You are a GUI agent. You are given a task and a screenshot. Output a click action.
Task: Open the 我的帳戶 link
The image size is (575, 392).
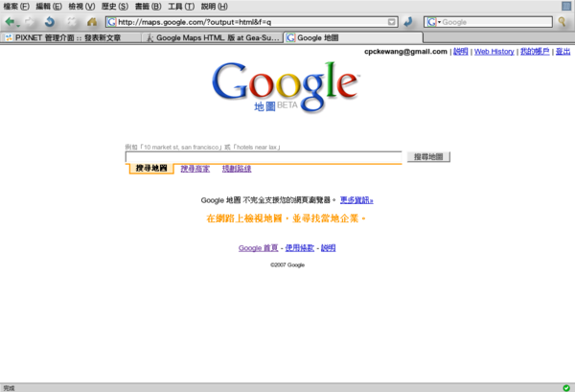535,52
